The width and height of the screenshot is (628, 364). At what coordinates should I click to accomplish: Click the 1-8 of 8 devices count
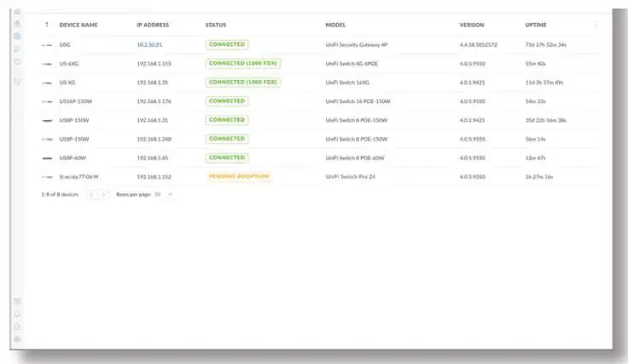pos(60,194)
